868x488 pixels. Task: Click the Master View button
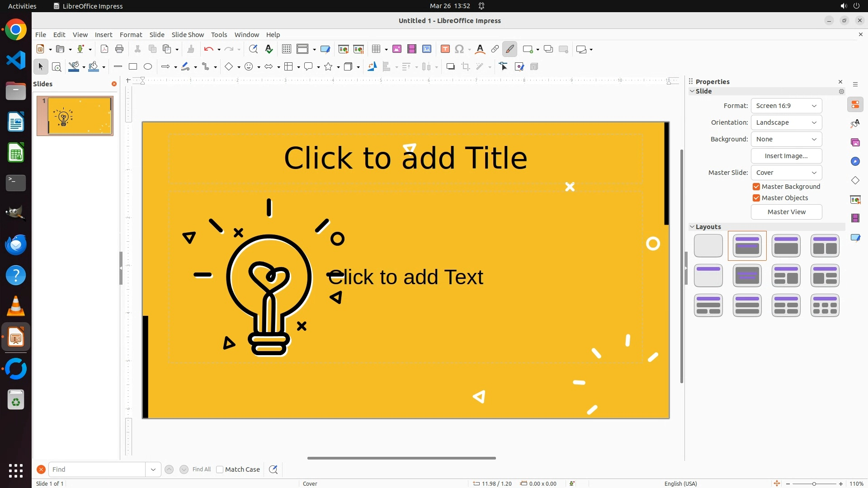tap(786, 212)
